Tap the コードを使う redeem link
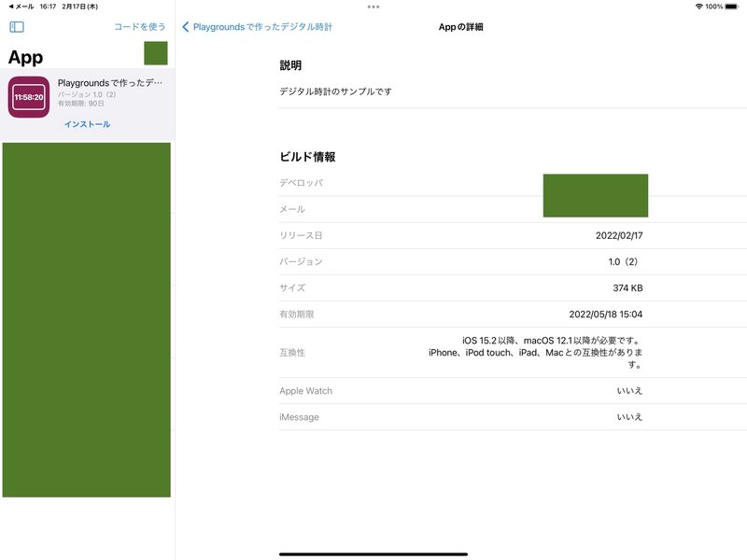The image size is (747, 560). [139, 27]
